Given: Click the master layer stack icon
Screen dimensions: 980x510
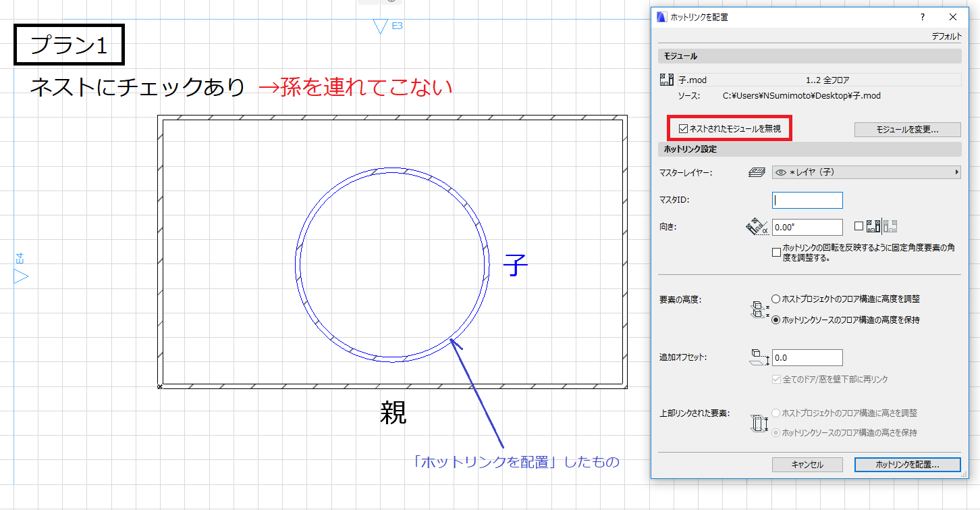Looking at the screenshot, I should tap(757, 172).
